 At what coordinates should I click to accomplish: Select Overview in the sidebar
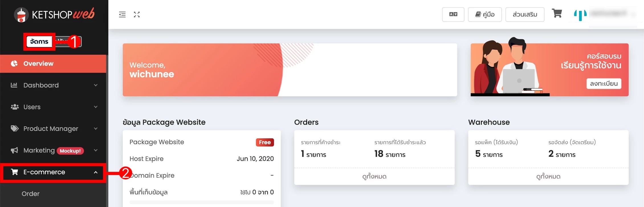[x=53, y=64]
